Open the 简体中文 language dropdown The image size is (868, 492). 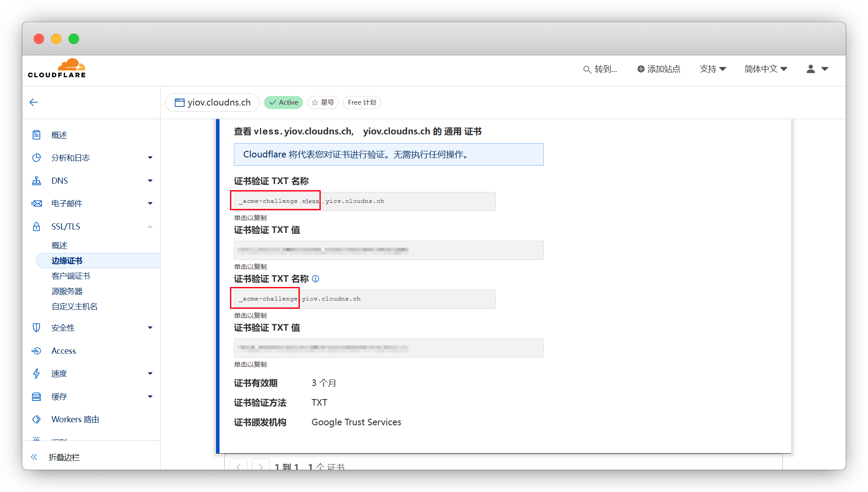tap(765, 69)
